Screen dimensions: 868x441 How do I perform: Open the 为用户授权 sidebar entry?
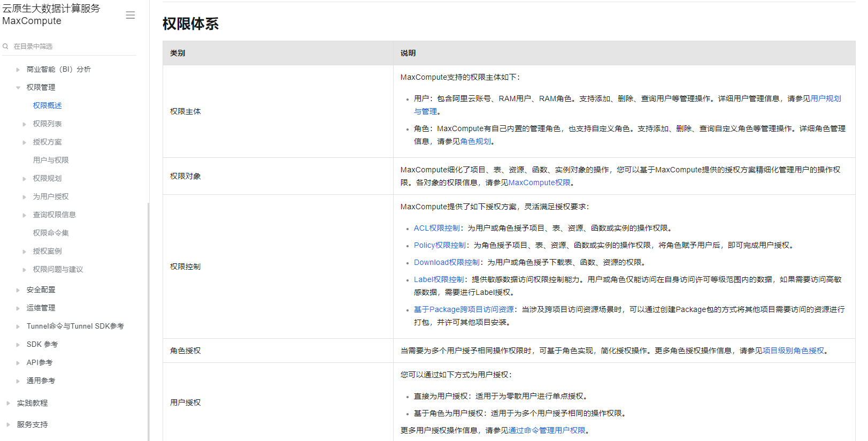point(51,196)
